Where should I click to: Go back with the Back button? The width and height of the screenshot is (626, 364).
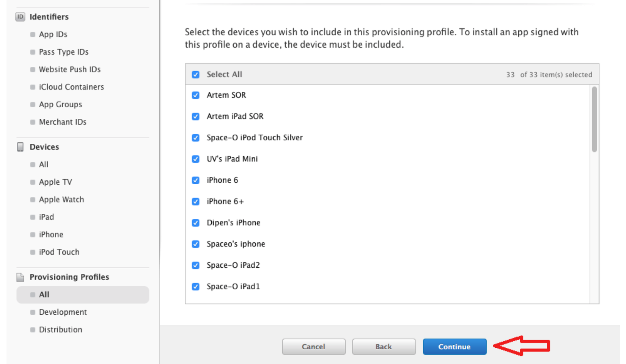coord(384,347)
